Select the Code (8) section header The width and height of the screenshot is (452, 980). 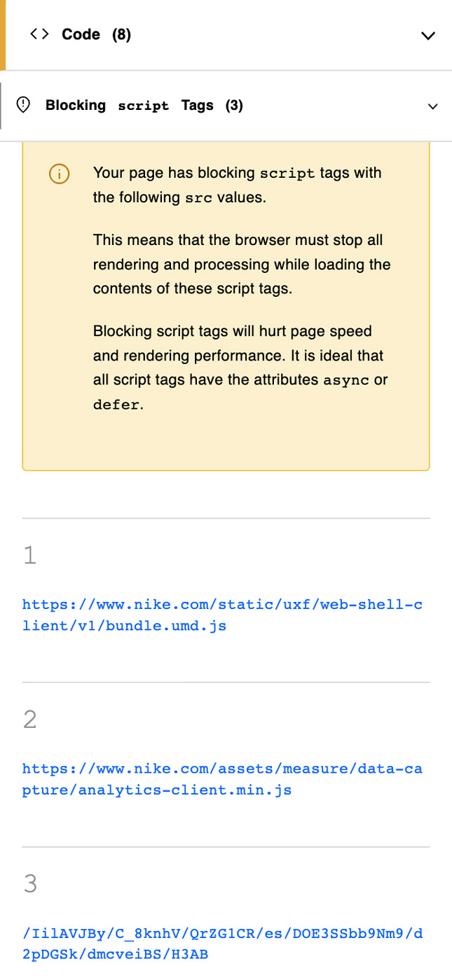tap(96, 34)
